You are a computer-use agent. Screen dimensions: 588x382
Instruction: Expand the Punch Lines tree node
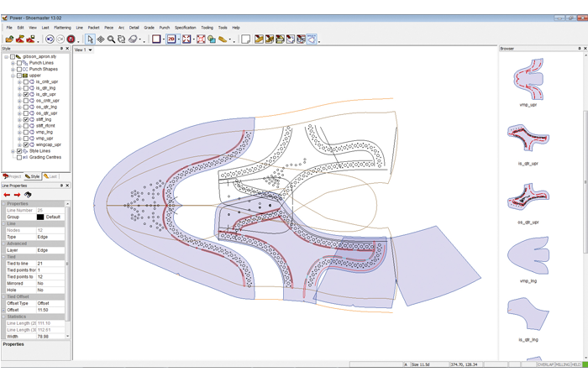pos(13,63)
